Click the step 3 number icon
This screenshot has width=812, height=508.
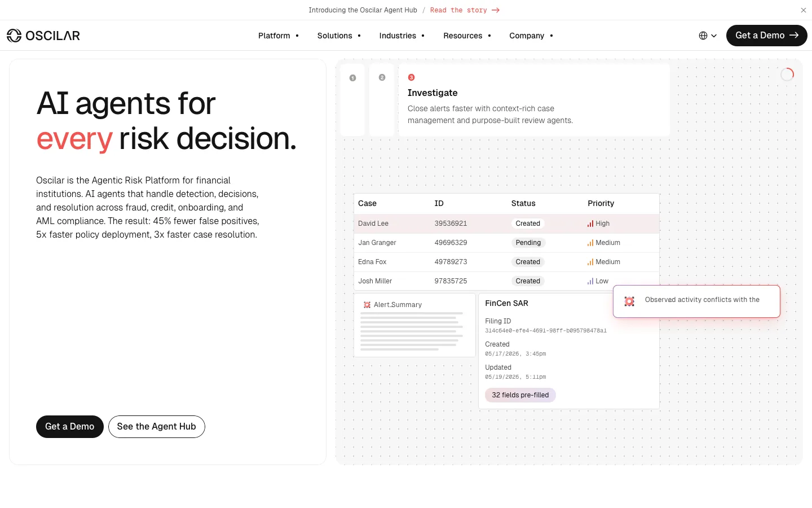(411, 77)
